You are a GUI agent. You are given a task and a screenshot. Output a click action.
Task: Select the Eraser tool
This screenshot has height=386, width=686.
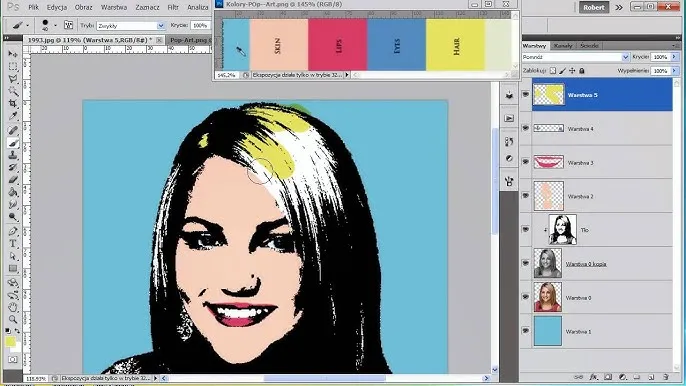click(x=13, y=180)
